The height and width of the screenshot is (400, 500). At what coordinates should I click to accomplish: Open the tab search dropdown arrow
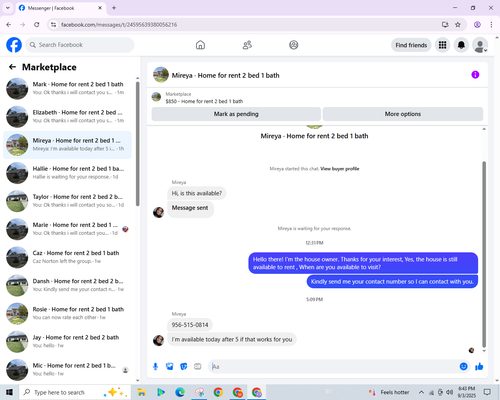point(8,8)
